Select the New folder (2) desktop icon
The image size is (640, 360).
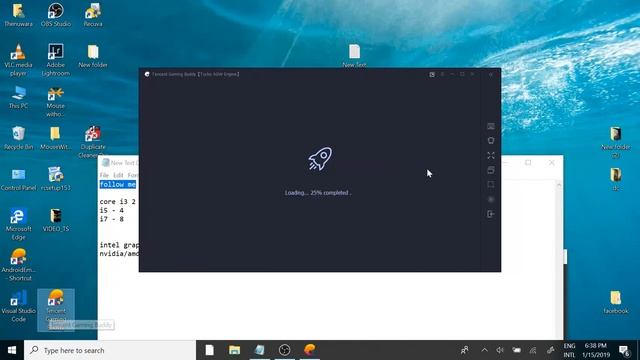(616, 142)
